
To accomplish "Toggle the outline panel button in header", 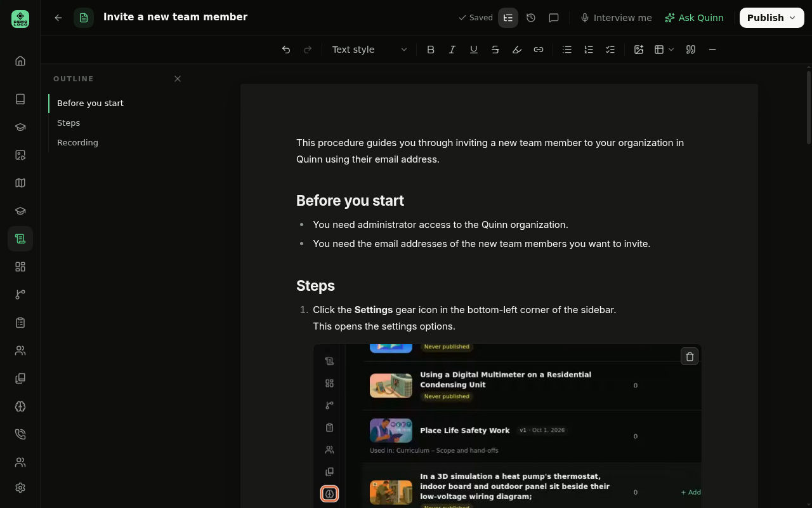I will point(508,18).
